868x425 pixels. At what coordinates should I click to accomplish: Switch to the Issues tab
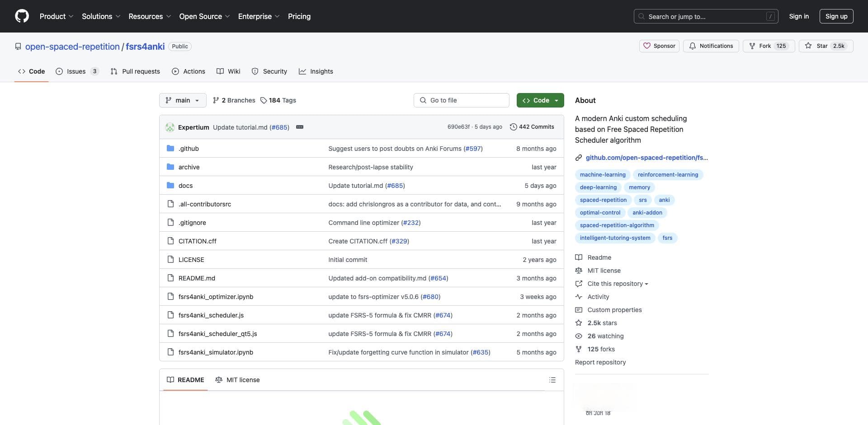coord(77,71)
